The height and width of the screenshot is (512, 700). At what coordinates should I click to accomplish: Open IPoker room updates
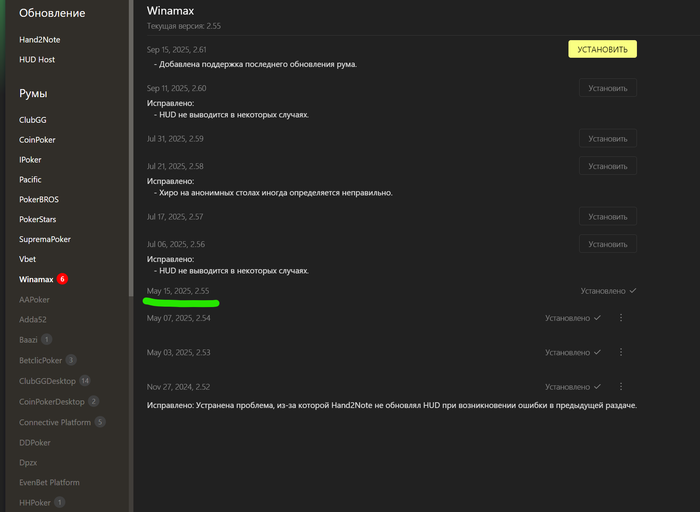[30, 160]
